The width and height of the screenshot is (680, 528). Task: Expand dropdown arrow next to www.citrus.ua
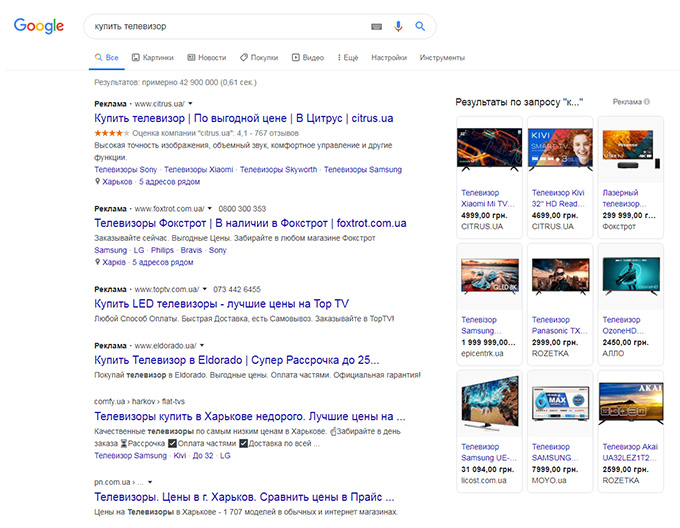point(190,104)
